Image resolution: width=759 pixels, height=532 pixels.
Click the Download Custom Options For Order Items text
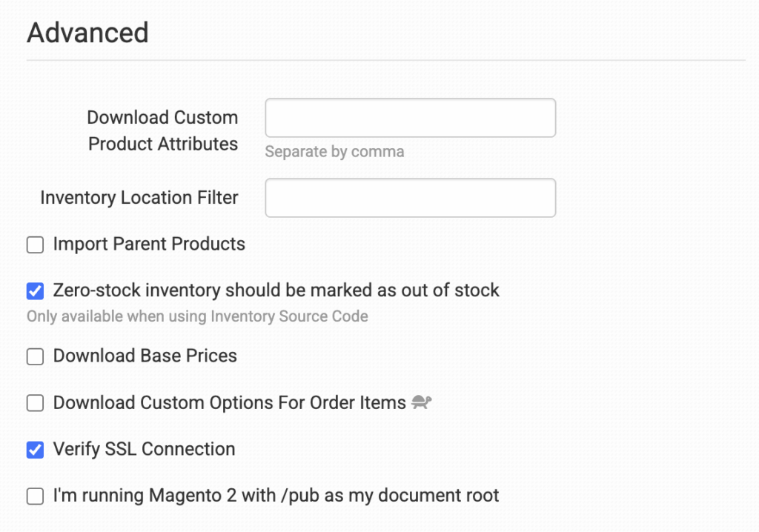(229, 403)
